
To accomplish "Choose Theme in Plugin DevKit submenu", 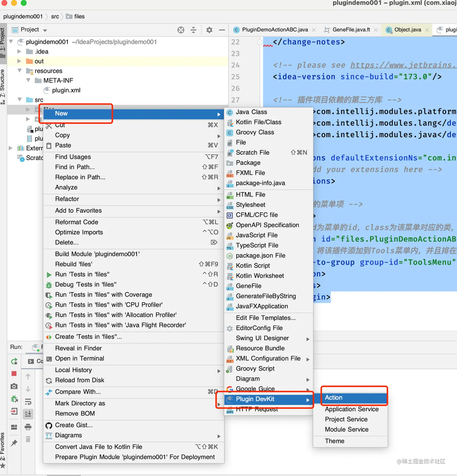I will coord(350,441).
